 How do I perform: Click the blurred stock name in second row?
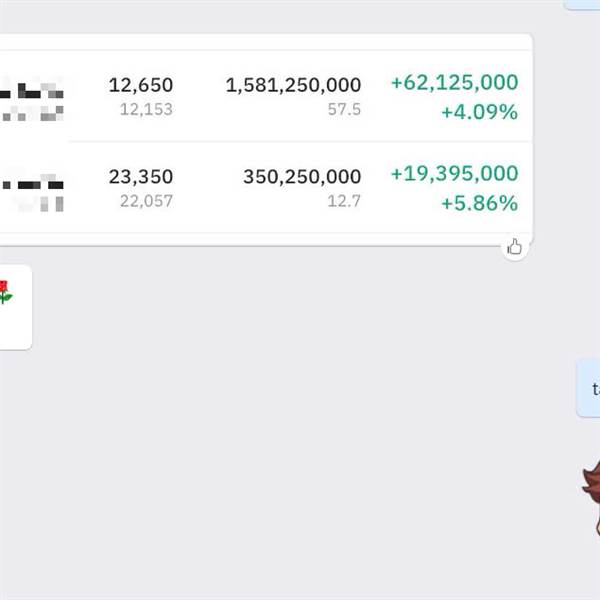tap(32, 192)
